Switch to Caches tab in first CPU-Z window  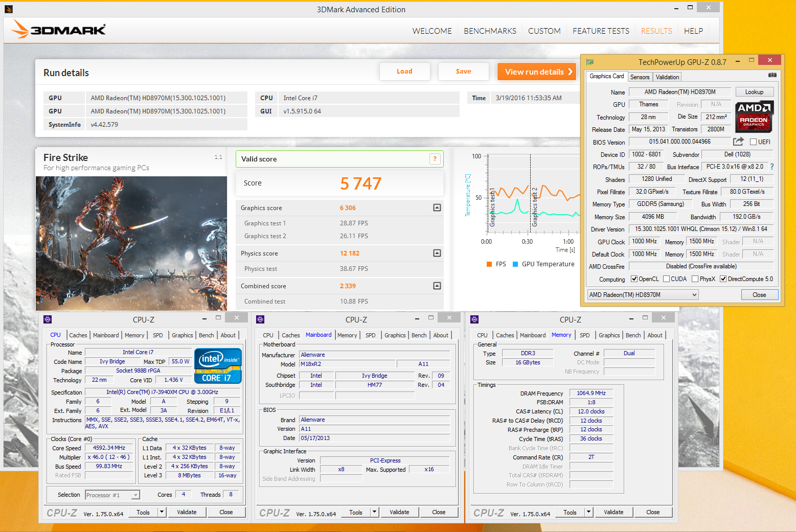(x=78, y=335)
